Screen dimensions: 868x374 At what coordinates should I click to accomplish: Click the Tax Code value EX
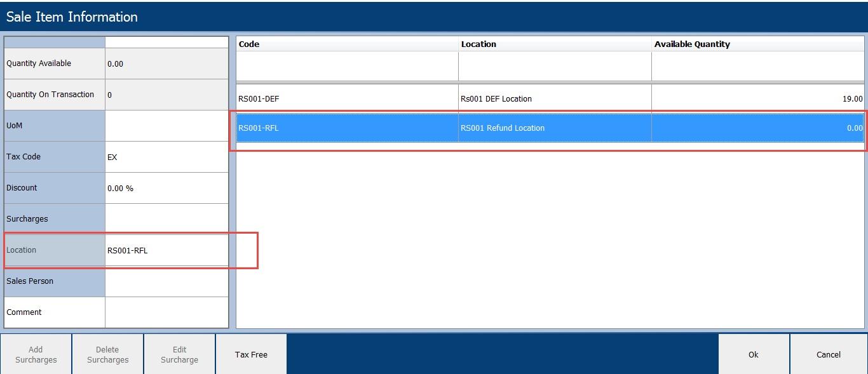point(166,157)
